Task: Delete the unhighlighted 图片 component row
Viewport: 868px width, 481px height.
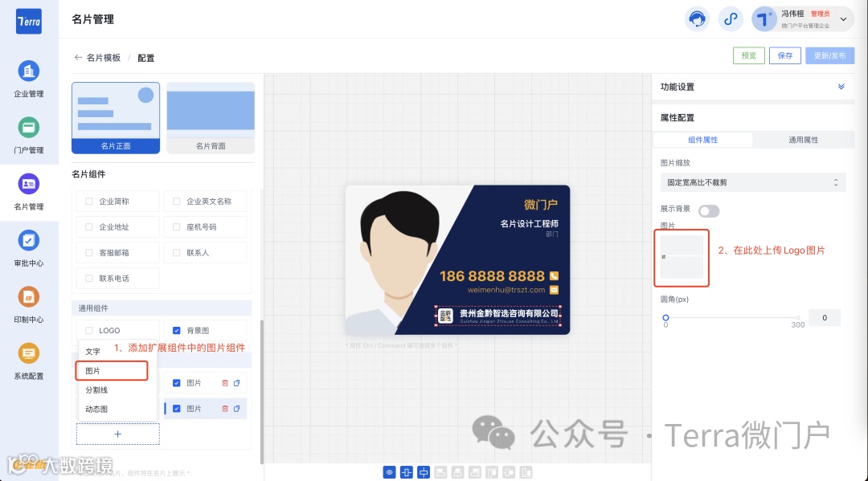Action: point(225,382)
